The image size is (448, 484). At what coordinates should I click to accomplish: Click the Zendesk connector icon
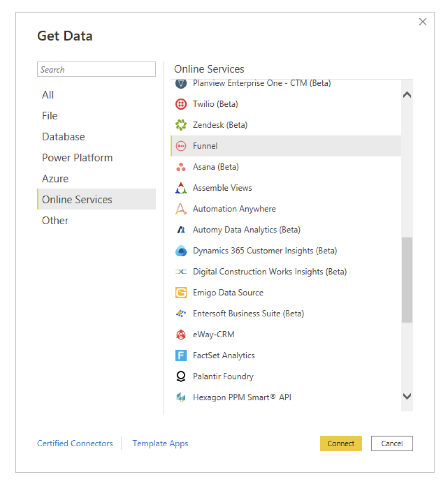click(181, 125)
